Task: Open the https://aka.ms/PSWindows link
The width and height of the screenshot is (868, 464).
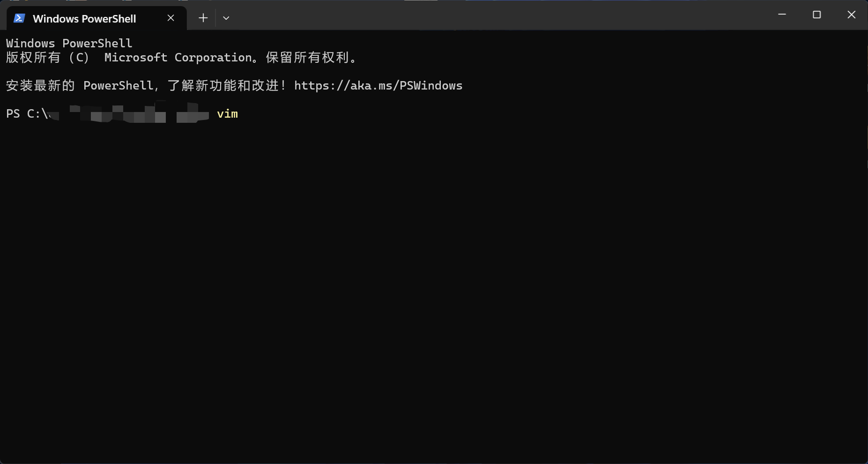Action: [x=378, y=86]
